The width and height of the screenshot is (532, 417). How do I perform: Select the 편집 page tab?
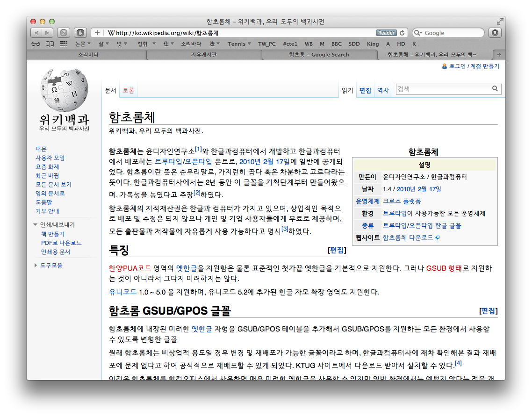[365, 90]
